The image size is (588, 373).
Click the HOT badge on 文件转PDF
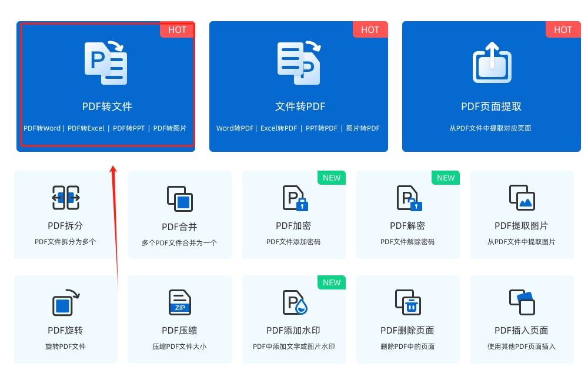coord(370,29)
